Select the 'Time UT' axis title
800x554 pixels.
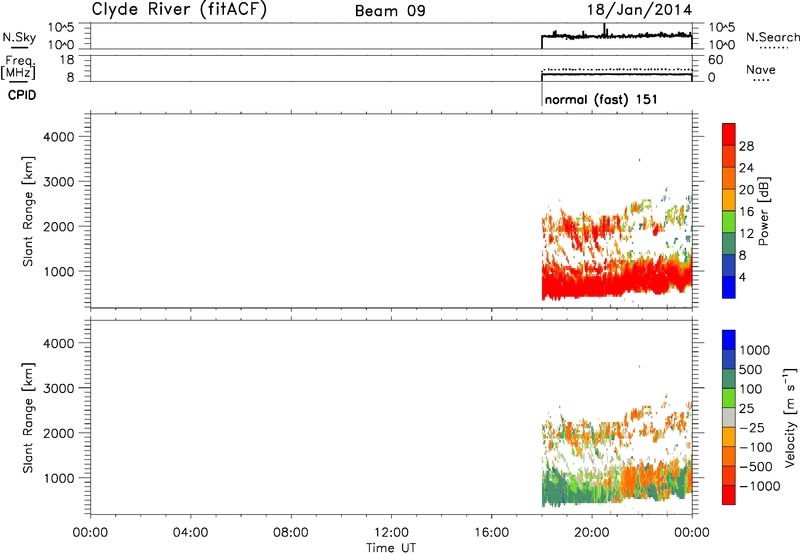click(x=391, y=548)
